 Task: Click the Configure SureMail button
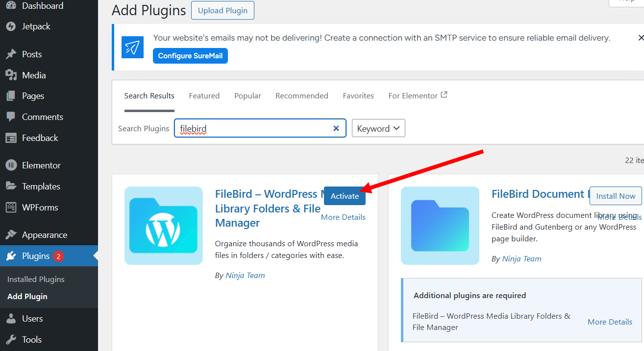(x=190, y=56)
